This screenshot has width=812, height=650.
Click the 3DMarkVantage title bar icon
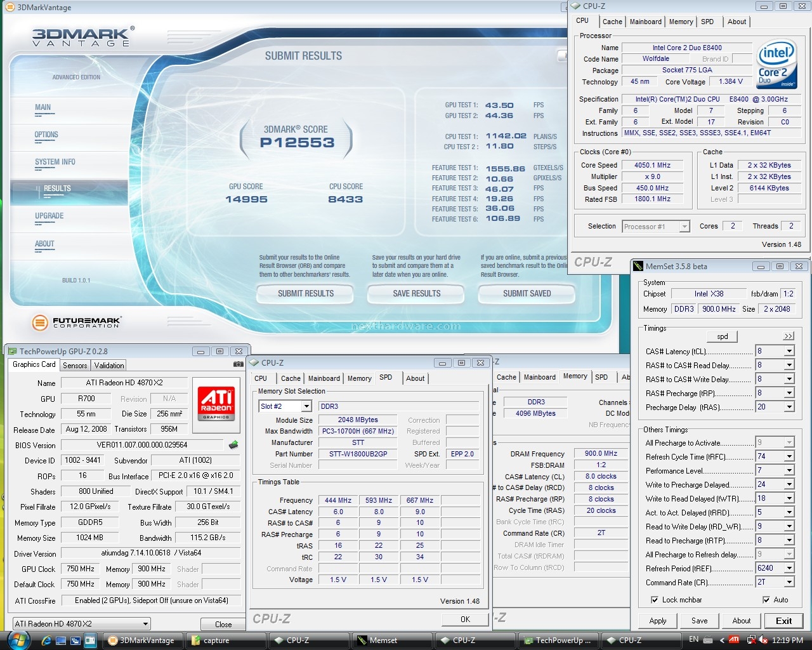[10, 7]
